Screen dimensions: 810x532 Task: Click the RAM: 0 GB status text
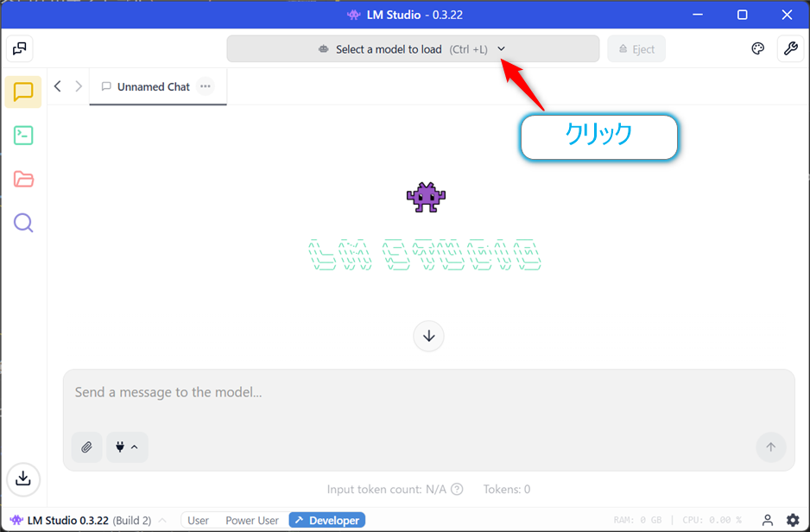tap(637, 520)
